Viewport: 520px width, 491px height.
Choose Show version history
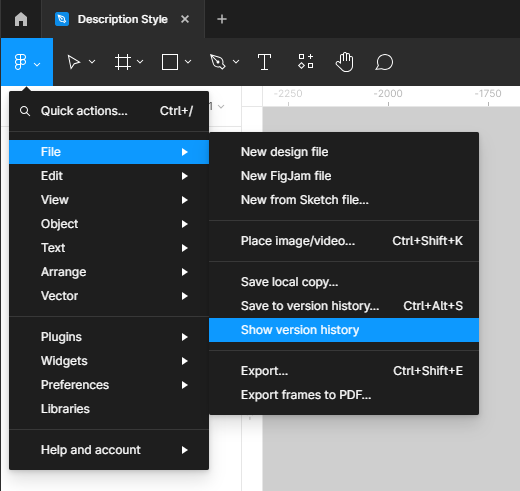coord(344,330)
